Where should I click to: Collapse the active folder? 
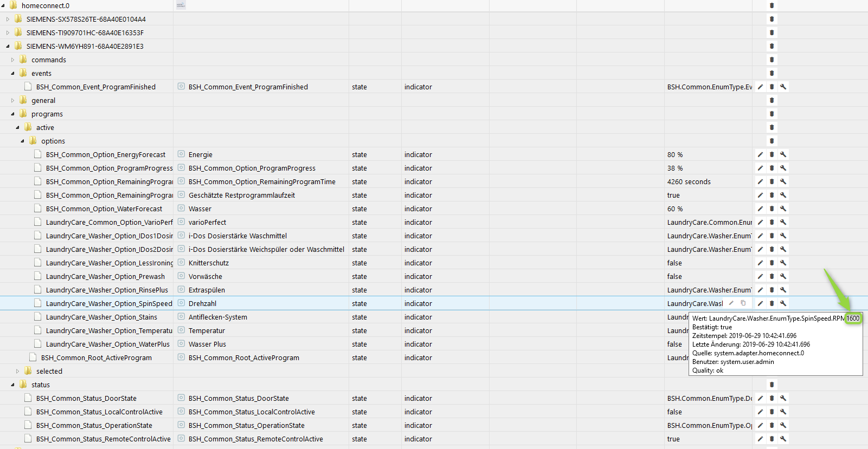(x=17, y=127)
